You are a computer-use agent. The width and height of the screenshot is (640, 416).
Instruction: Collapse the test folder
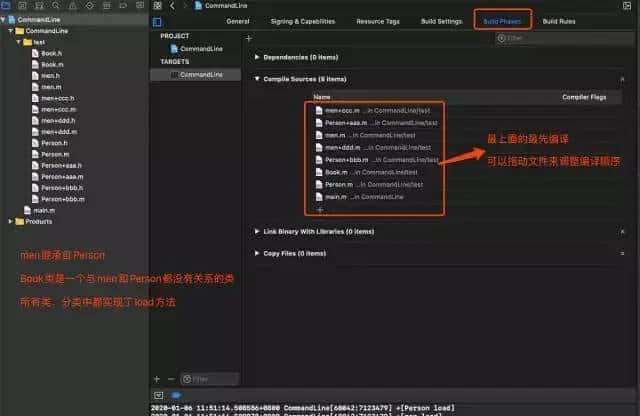[19, 42]
